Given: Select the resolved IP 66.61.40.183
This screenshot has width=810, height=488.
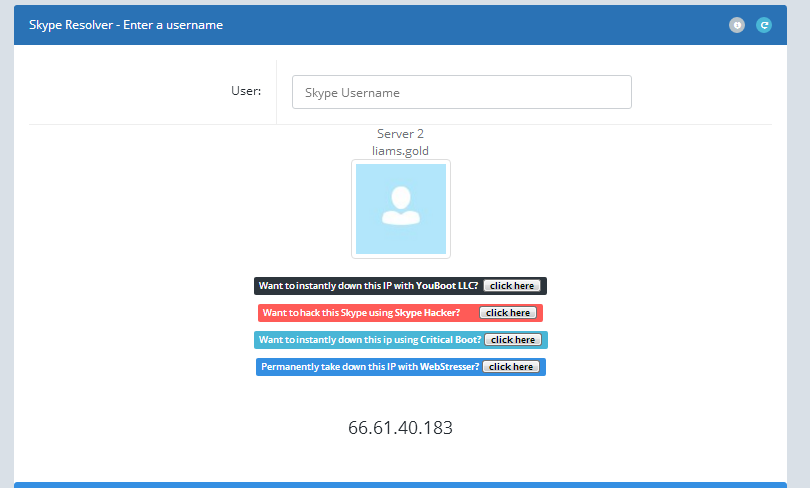Looking at the screenshot, I should pos(400,428).
